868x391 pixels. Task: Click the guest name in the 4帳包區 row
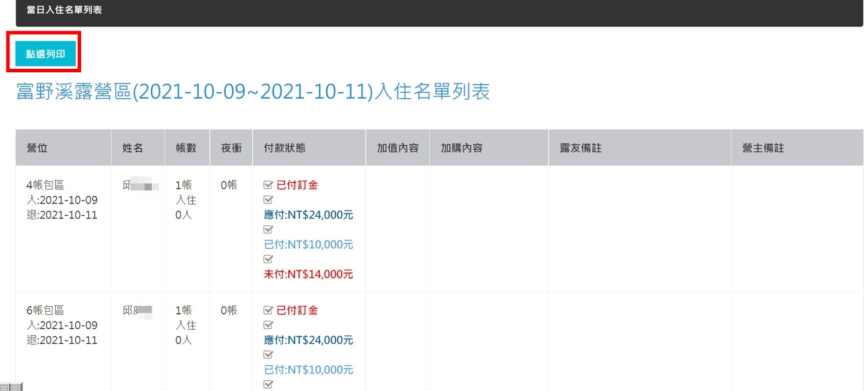point(141,186)
